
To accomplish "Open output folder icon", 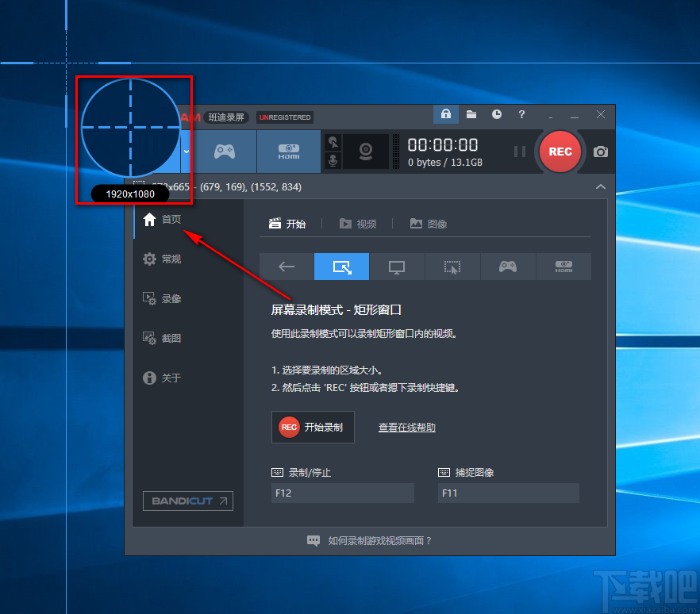I will click(x=471, y=114).
